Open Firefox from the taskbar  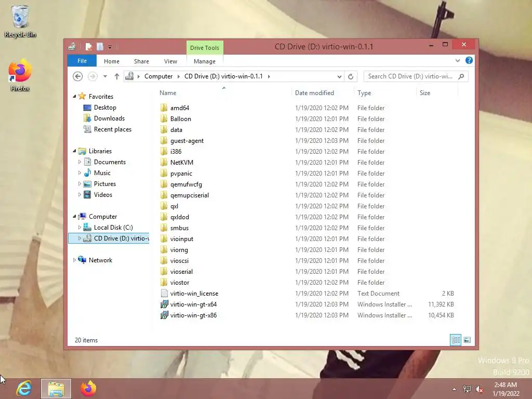(x=88, y=389)
